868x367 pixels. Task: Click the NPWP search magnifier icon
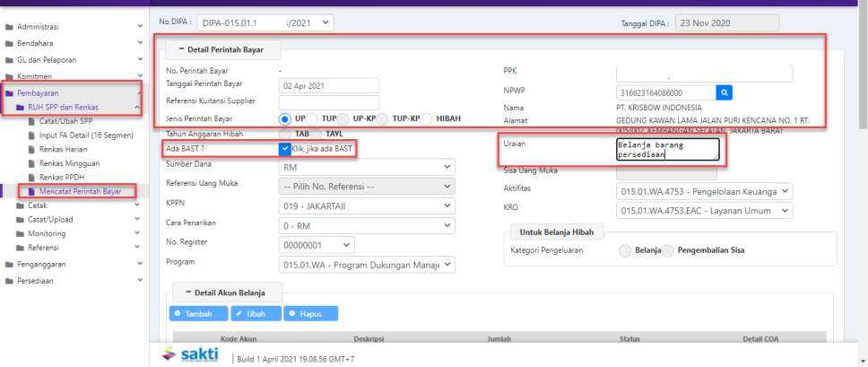725,92
